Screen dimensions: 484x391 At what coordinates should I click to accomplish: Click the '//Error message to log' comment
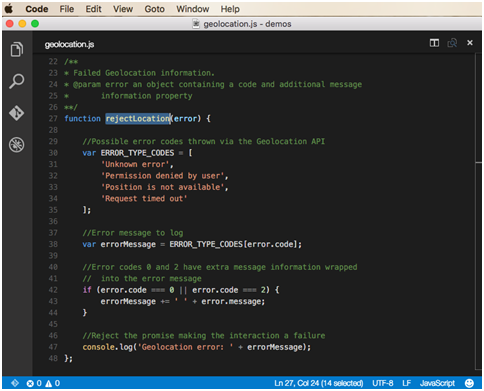point(133,233)
